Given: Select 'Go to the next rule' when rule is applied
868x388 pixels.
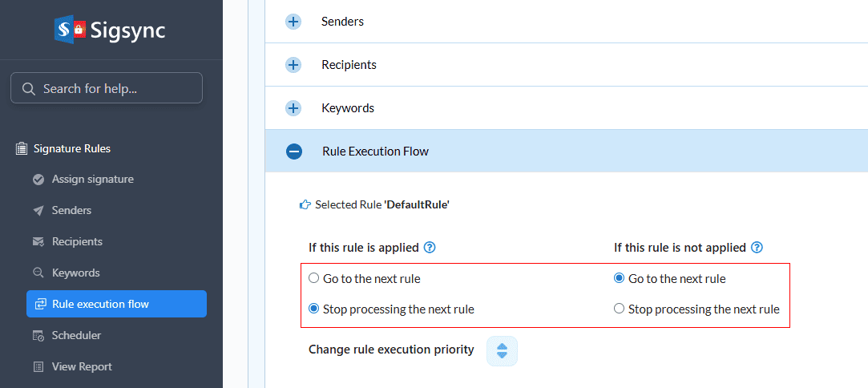Looking at the screenshot, I should pyautogui.click(x=314, y=279).
